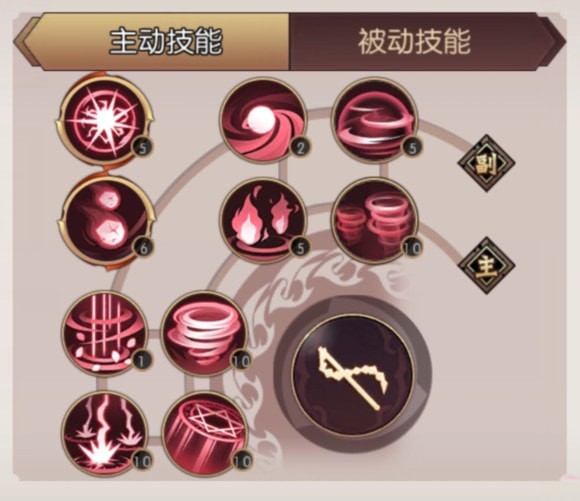Switch to the 被动技能 tab
This screenshot has width=580, height=501.
pyautogui.click(x=414, y=41)
